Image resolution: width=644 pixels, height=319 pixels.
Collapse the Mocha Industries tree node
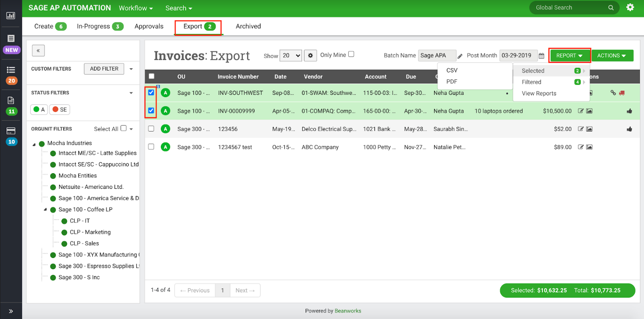pos(34,144)
